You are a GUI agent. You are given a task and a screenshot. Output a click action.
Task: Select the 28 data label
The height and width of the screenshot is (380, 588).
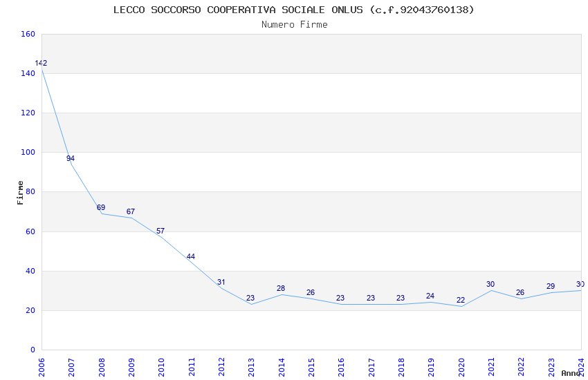click(281, 288)
